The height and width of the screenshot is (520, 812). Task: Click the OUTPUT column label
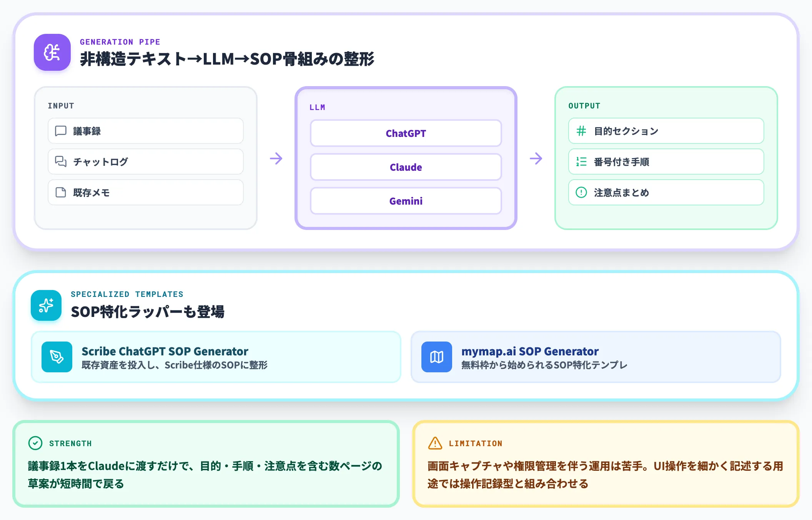click(x=584, y=106)
